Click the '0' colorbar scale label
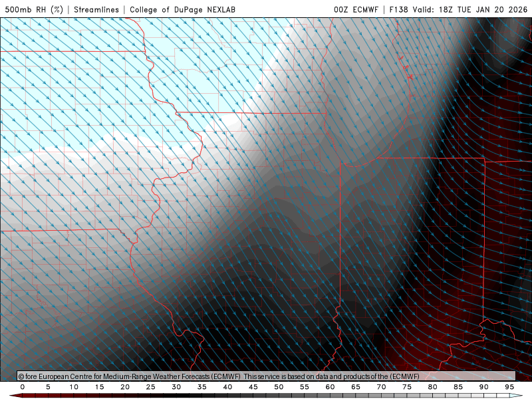The height and width of the screenshot is (399, 532). pyautogui.click(x=23, y=387)
